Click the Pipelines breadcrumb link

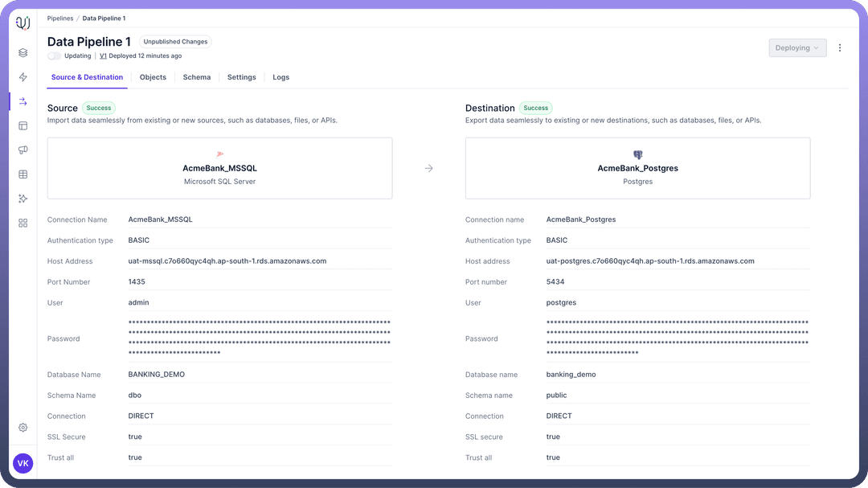(60, 18)
